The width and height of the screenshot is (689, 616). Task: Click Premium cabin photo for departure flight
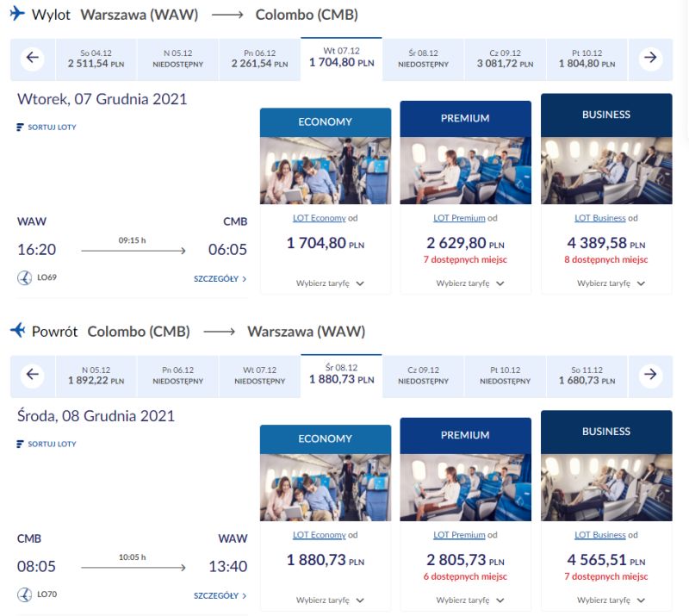pyautogui.click(x=466, y=171)
